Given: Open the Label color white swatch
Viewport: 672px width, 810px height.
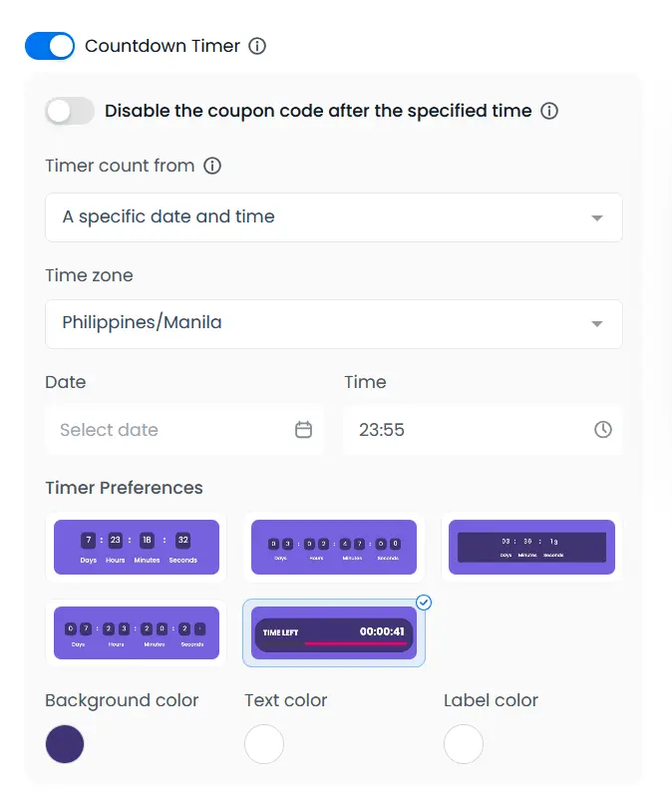Looking at the screenshot, I should [464, 744].
